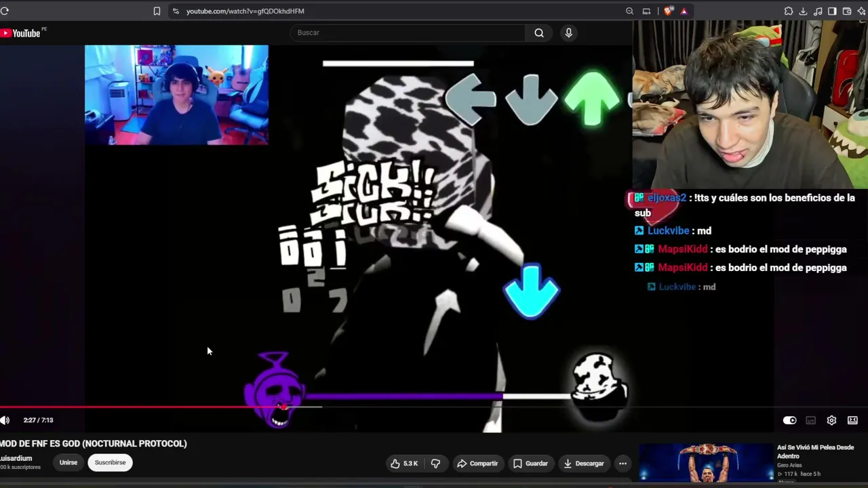Open the Brave Wallet icon
The width and height of the screenshot is (868, 488).
(x=847, y=11)
